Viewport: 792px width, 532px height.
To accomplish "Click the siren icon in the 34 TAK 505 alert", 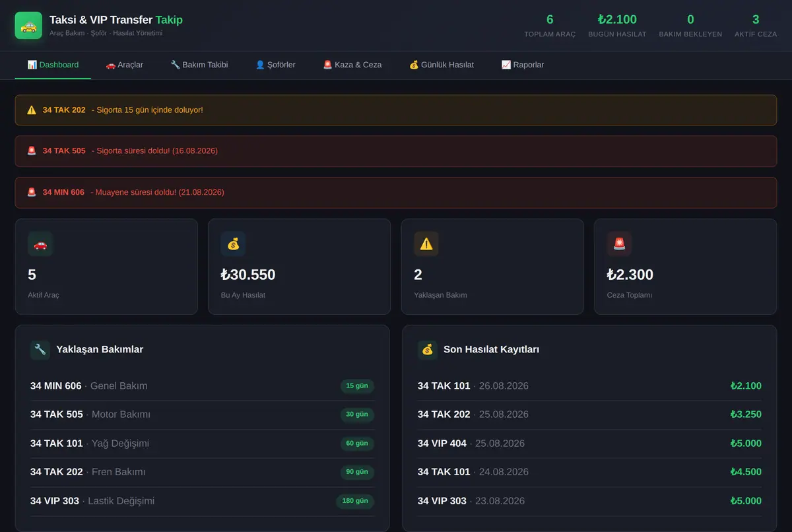I will pos(32,151).
